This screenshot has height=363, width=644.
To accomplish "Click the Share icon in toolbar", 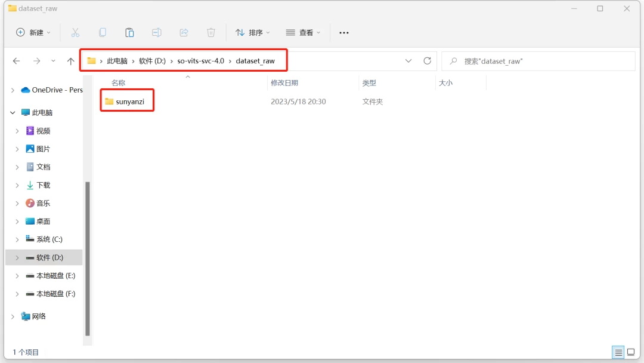I will point(184,32).
